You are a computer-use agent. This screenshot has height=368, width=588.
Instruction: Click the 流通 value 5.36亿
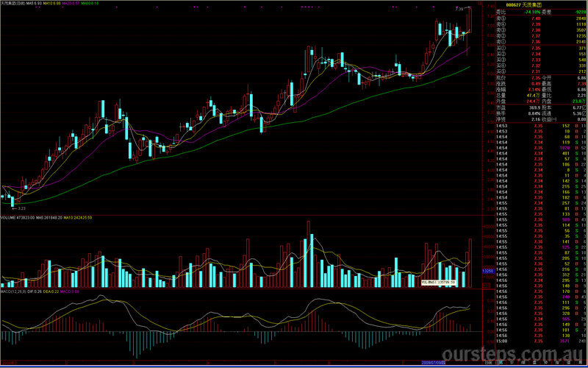coord(580,113)
